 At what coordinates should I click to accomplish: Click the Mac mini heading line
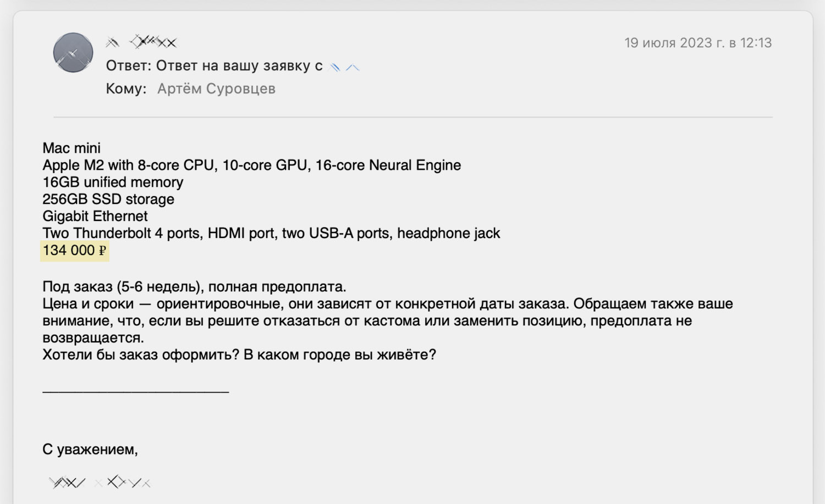tap(71, 148)
